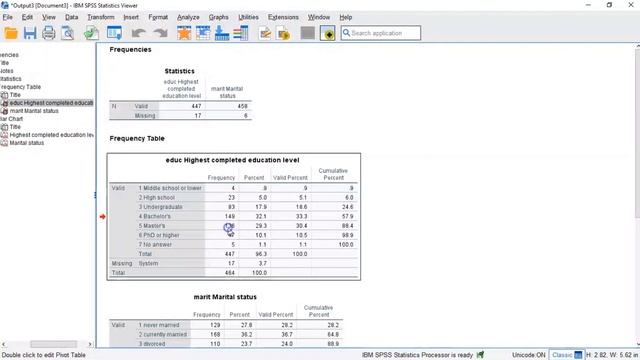This screenshot has width=640, height=360.
Task: Click the Classic mode icon in status bar
Action: [578, 355]
